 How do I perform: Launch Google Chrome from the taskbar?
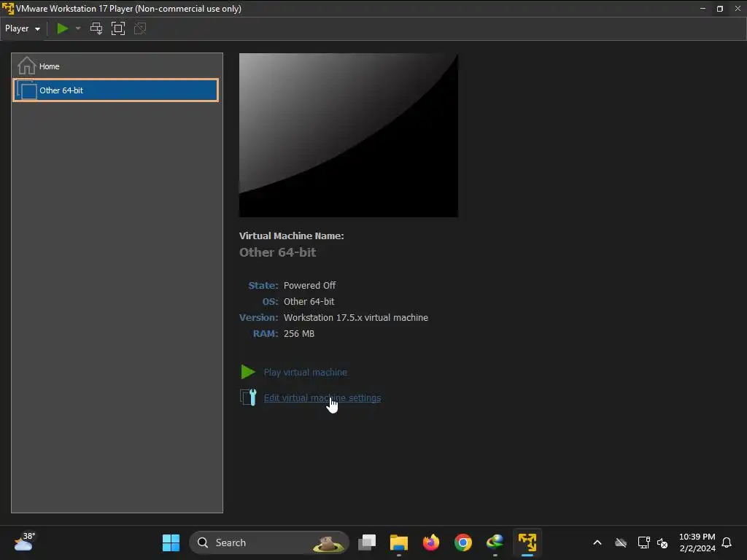coord(463,542)
